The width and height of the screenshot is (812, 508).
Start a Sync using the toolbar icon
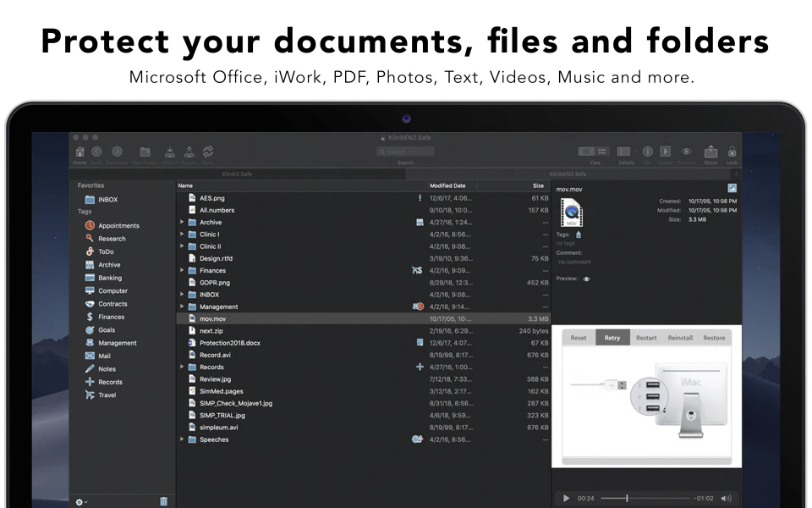(x=207, y=151)
